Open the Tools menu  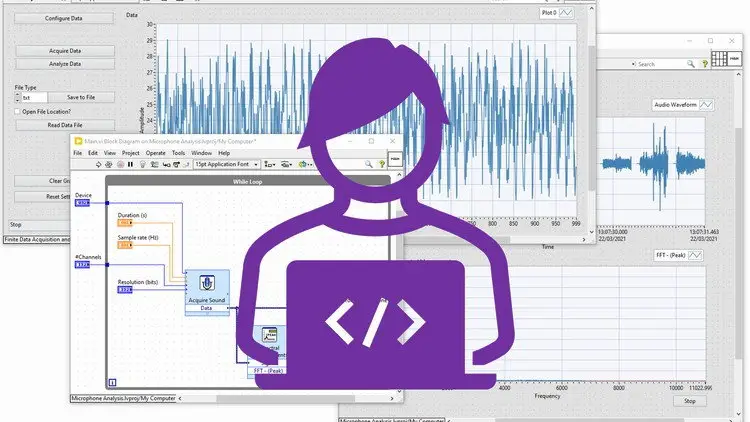tap(178, 153)
